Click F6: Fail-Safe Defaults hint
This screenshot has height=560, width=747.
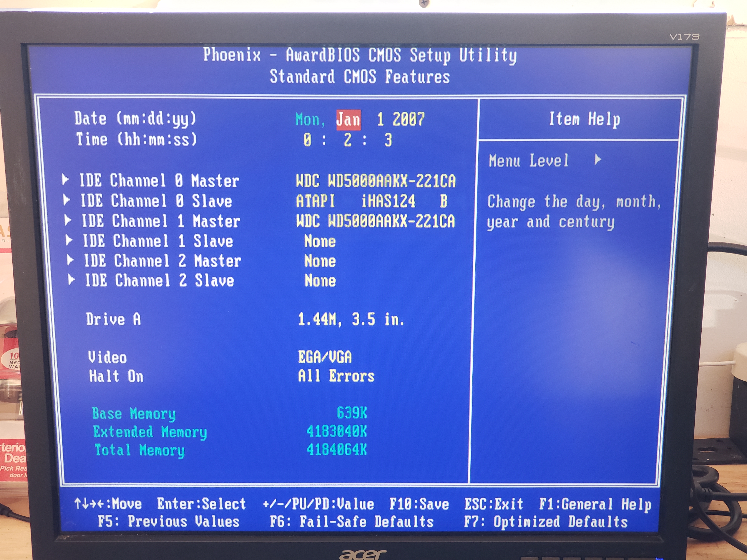352,522
